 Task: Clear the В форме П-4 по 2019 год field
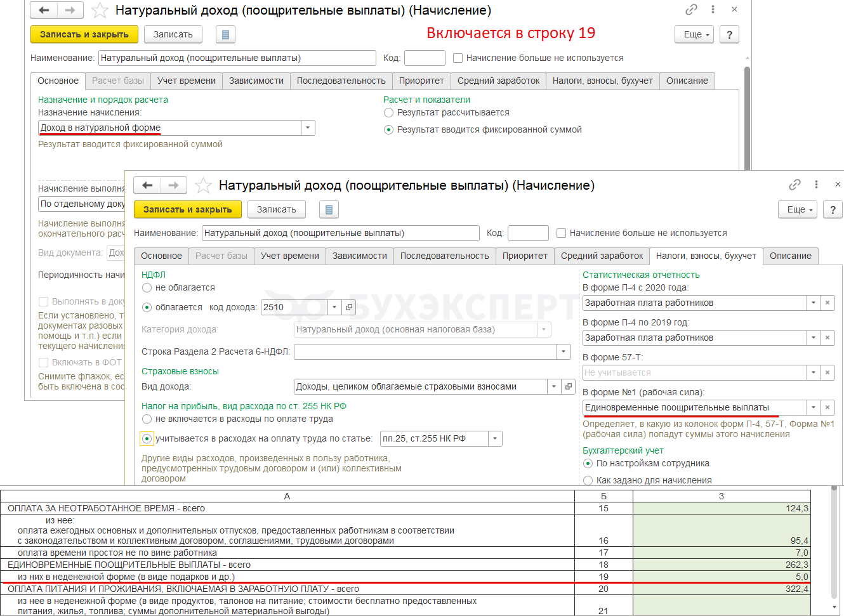(828, 338)
